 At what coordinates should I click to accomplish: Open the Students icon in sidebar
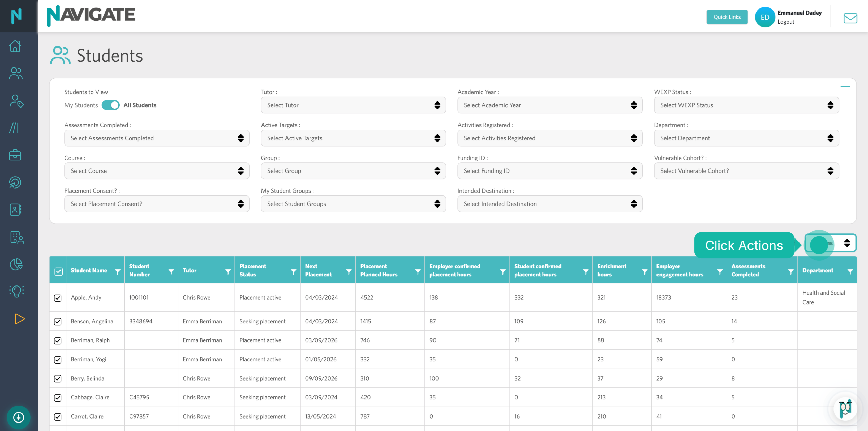point(15,73)
